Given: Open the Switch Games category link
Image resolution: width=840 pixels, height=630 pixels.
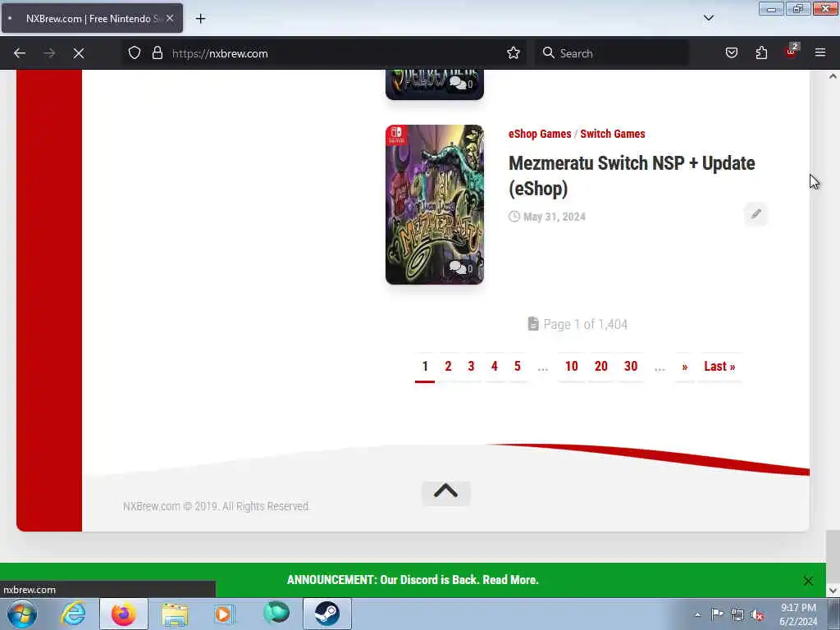Looking at the screenshot, I should click(x=612, y=134).
